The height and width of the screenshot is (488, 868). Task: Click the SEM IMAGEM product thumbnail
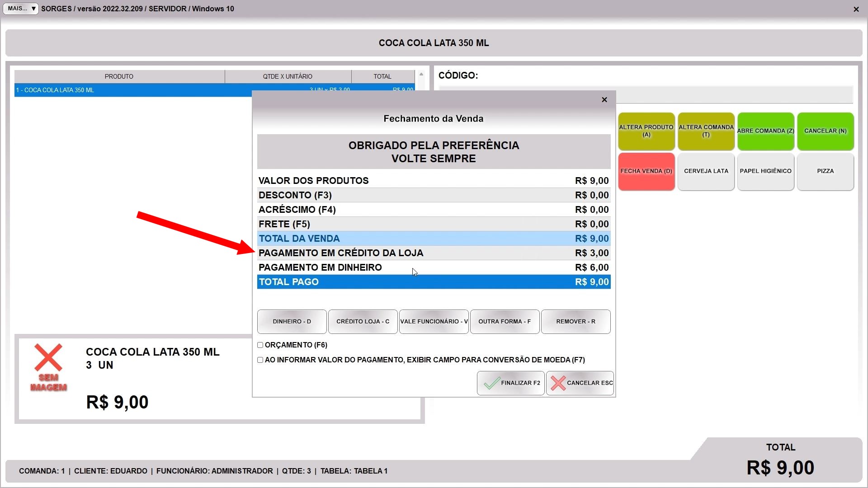tap(48, 367)
